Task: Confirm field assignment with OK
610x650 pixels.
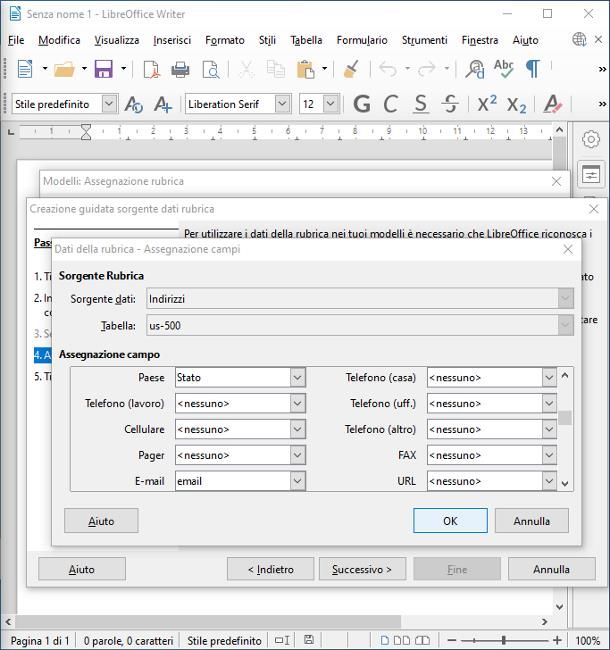Action: click(x=450, y=521)
